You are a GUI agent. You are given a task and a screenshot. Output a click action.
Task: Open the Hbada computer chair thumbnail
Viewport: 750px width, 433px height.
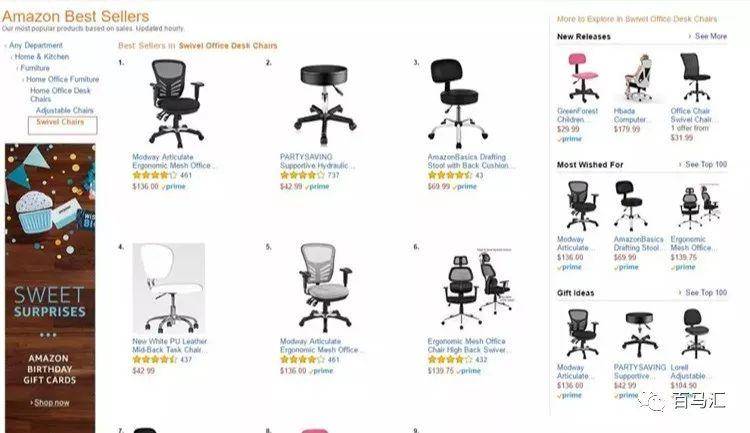640,78
